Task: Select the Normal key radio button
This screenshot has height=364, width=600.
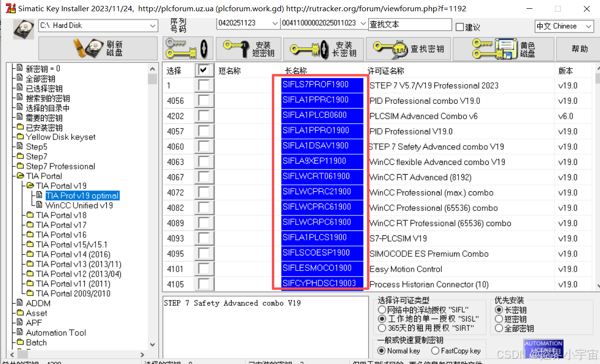Action: 382,351
